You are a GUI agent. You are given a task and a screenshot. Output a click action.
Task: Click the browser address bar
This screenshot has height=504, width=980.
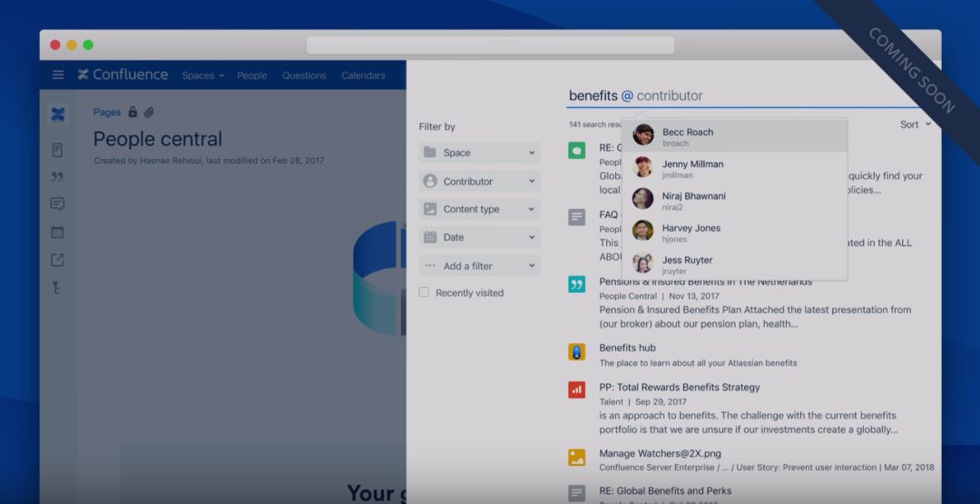click(491, 45)
